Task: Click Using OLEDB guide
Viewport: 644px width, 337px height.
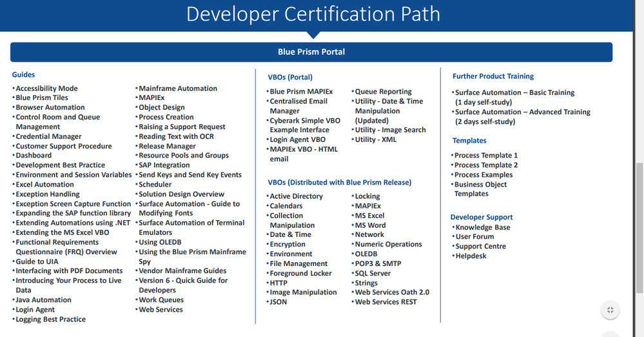Action: click(160, 242)
